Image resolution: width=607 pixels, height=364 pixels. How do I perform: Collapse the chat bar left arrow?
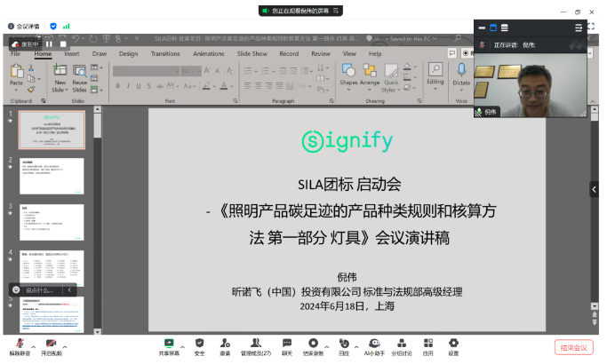[69, 289]
